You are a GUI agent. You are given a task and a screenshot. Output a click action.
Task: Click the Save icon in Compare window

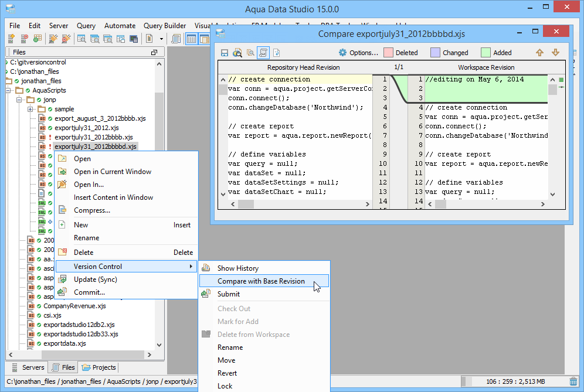[225, 53]
